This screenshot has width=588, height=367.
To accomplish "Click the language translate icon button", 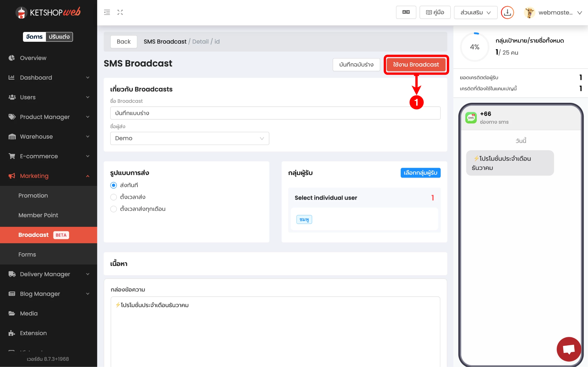I will [406, 12].
